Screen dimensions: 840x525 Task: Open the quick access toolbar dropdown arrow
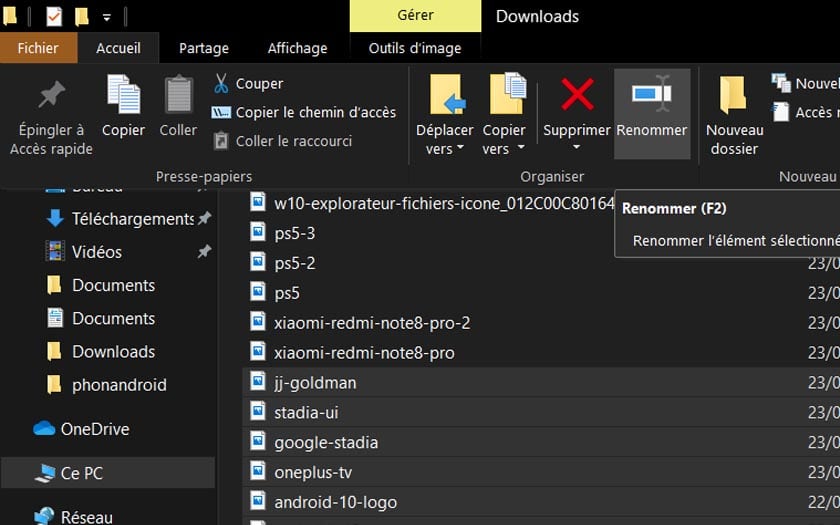(107, 17)
